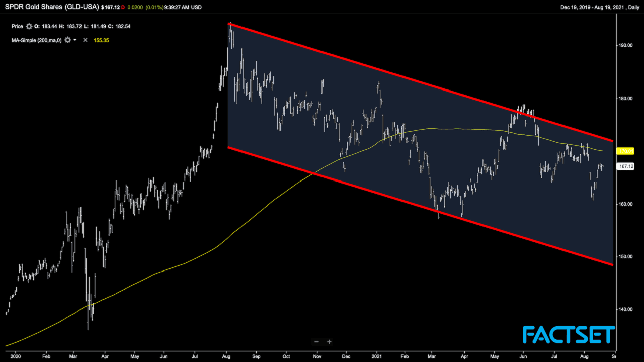Click the MA-Simple (200,ma,0) legend label

[x=36, y=40]
